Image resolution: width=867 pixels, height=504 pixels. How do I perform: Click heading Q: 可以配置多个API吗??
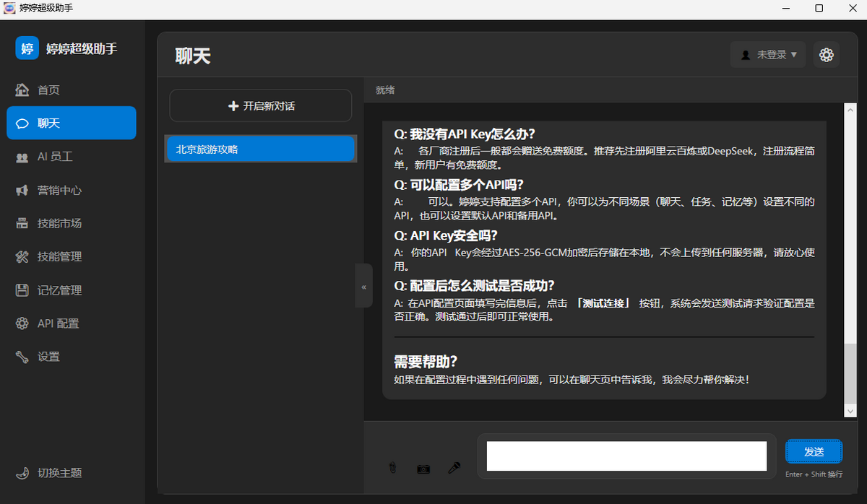459,185
